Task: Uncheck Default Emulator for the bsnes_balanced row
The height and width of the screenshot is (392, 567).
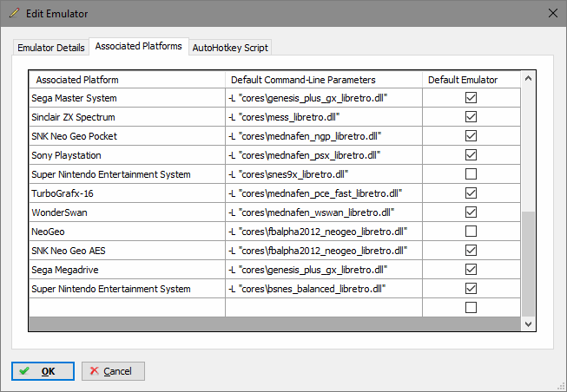Action: point(471,289)
